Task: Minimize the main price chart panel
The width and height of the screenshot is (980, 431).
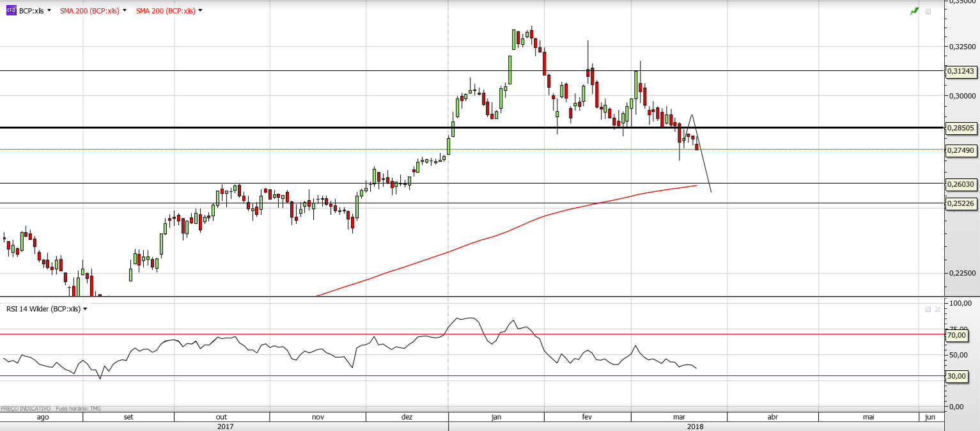Action: coord(928,11)
